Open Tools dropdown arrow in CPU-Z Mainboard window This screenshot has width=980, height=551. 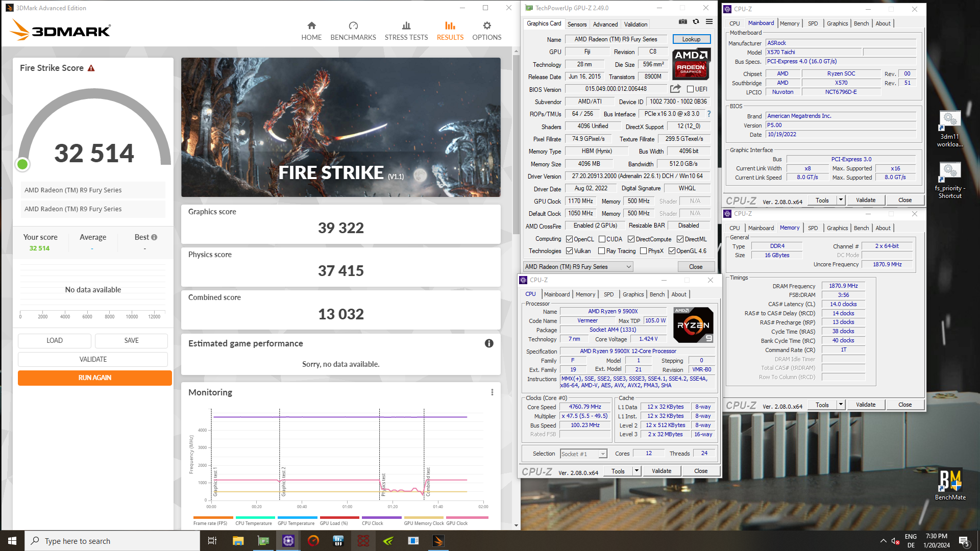point(841,200)
